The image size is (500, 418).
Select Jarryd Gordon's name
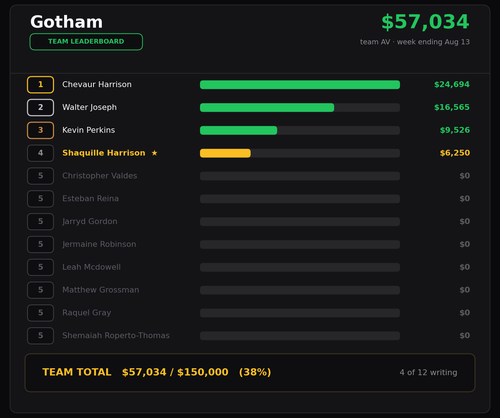[90, 222]
